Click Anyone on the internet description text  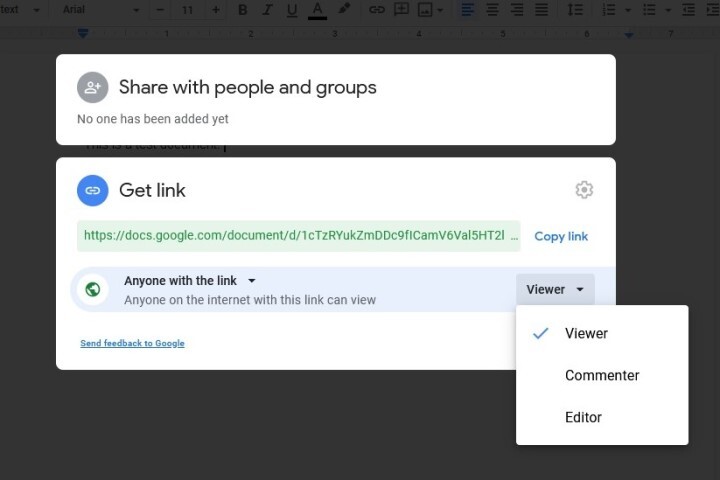coord(250,300)
